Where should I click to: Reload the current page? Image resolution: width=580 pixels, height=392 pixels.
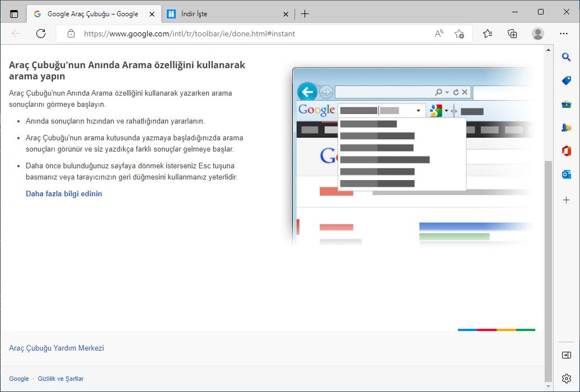click(41, 34)
